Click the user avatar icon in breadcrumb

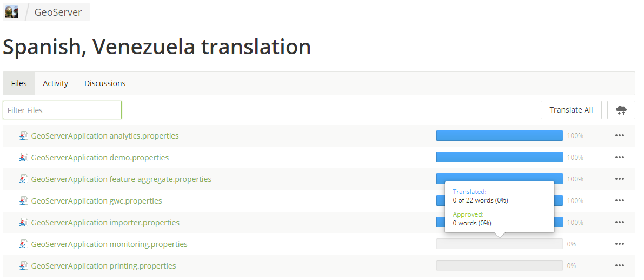pos(11,12)
